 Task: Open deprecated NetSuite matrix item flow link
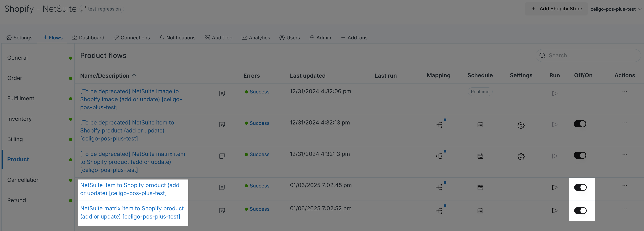click(133, 162)
